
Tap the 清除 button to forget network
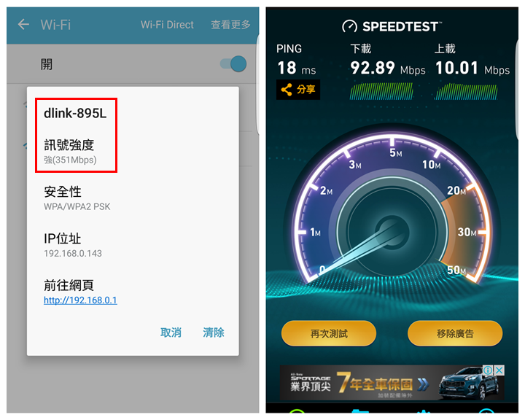click(x=213, y=332)
